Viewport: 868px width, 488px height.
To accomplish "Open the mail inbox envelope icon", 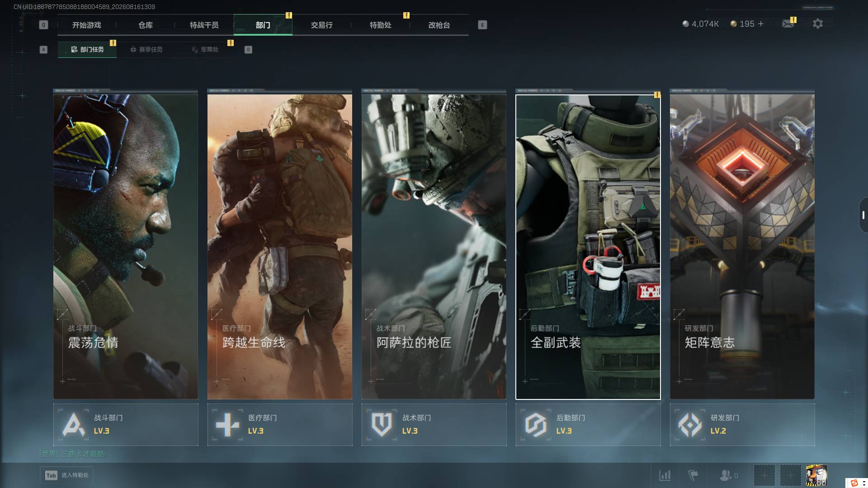I will click(788, 24).
